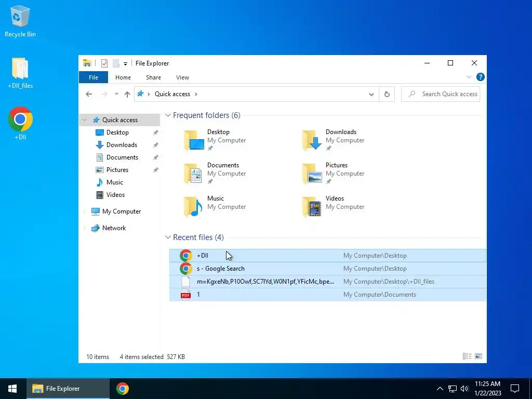Open Pictures in the navigation pane

coord(117,170)
